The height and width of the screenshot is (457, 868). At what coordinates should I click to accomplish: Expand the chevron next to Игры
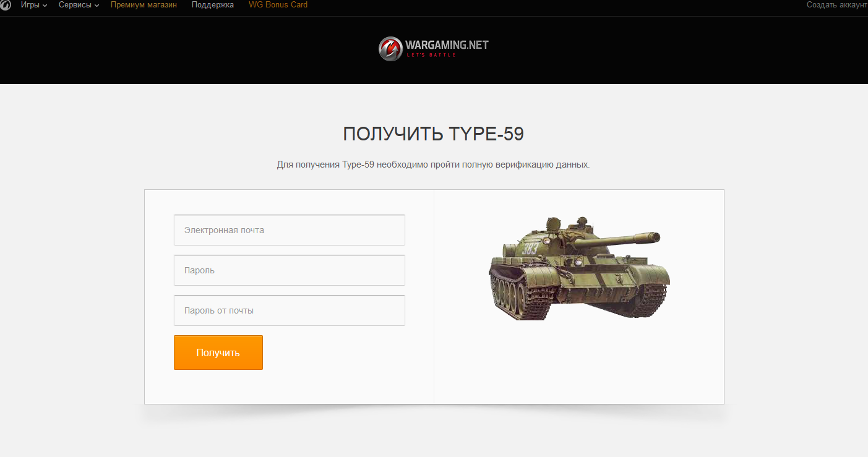pyautogui.click(x=45, y=6)
